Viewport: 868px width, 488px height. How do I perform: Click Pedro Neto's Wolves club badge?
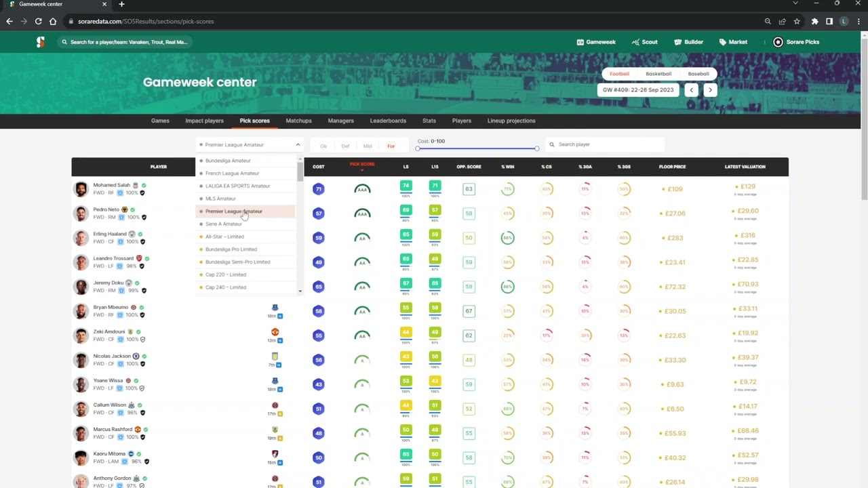coord(124,209)
